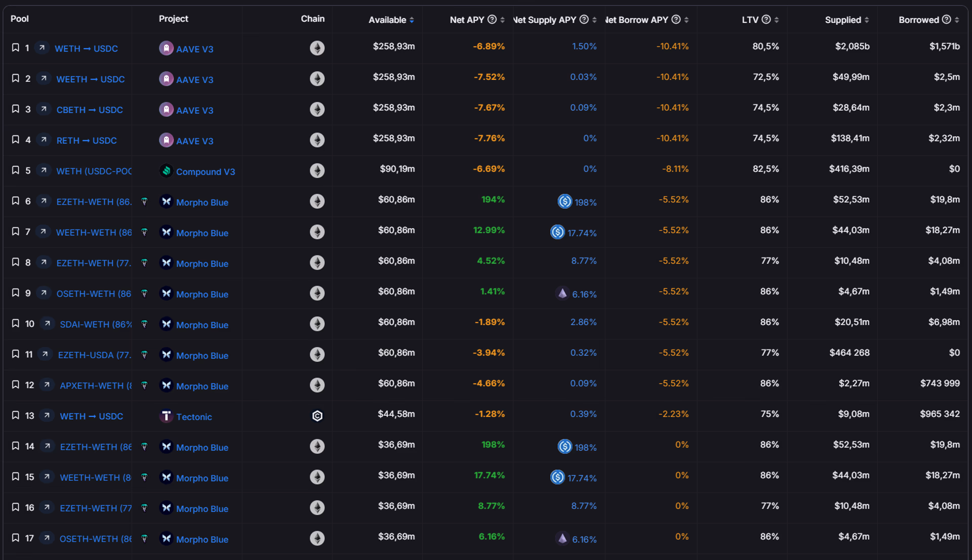Open the WETH (USDC-POC pool link
Viewport: 972px width, 560px height.
94,171
